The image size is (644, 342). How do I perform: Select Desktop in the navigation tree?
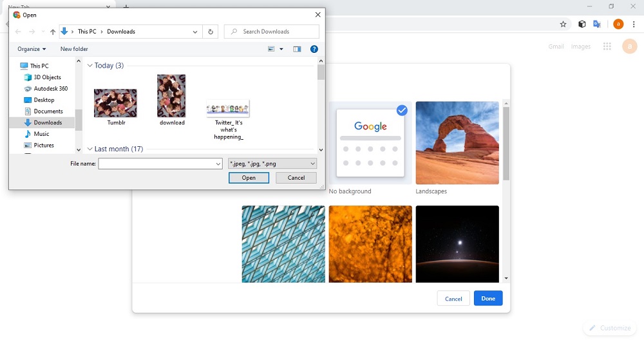click(x=44, y=100)
